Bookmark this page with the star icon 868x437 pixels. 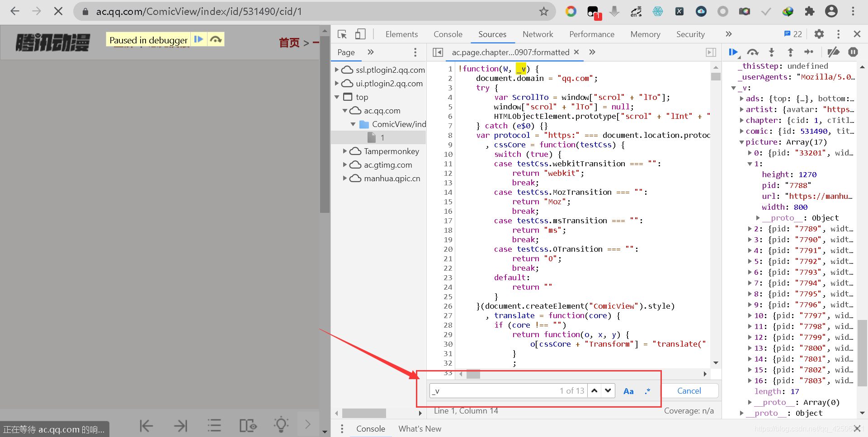[544, 11]
